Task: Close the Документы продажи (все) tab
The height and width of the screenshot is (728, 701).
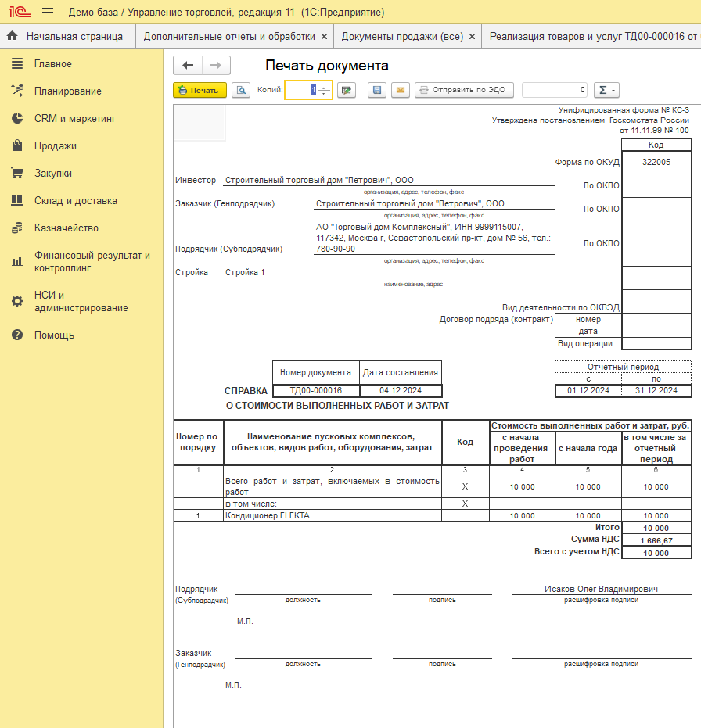Action: click(472, 36)
